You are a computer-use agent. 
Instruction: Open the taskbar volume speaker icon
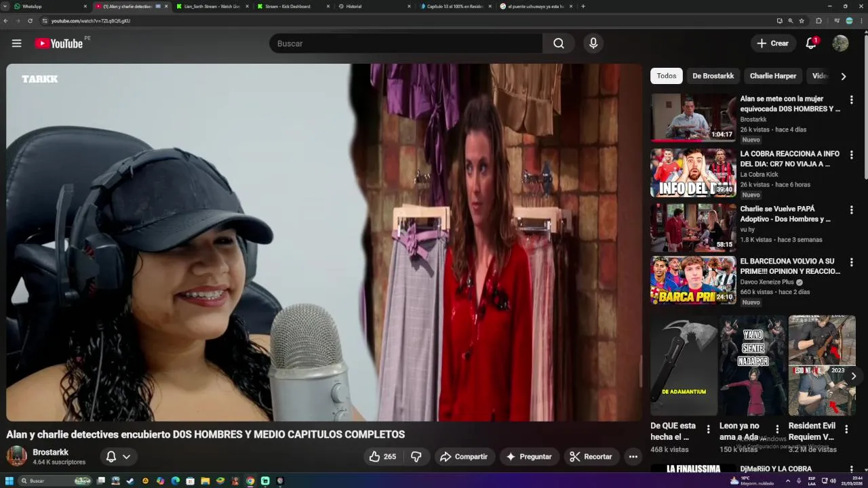tap(834, 481)
